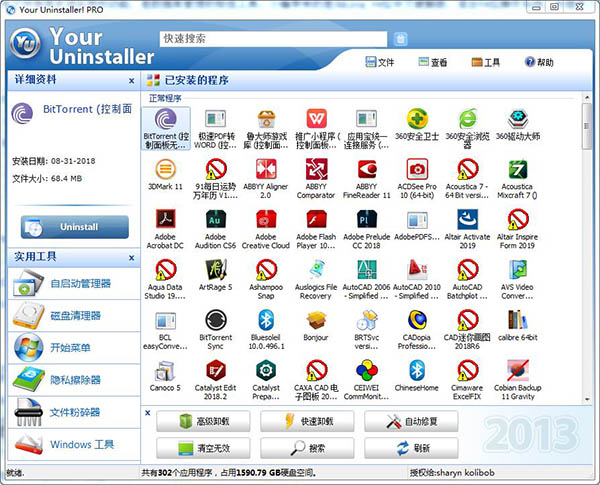This screenshot has width=600, height=485.
Task: Click the 清空无效 button
Action: [x=203, y=448]
